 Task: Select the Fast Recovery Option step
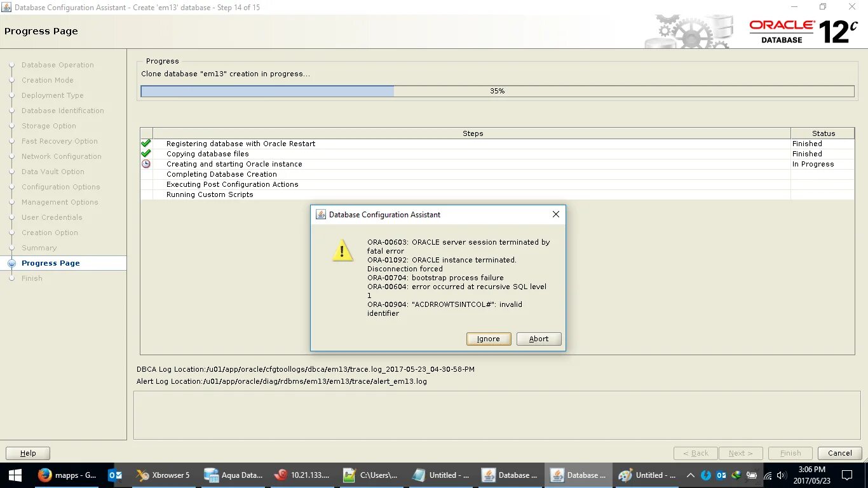point(60,141)
